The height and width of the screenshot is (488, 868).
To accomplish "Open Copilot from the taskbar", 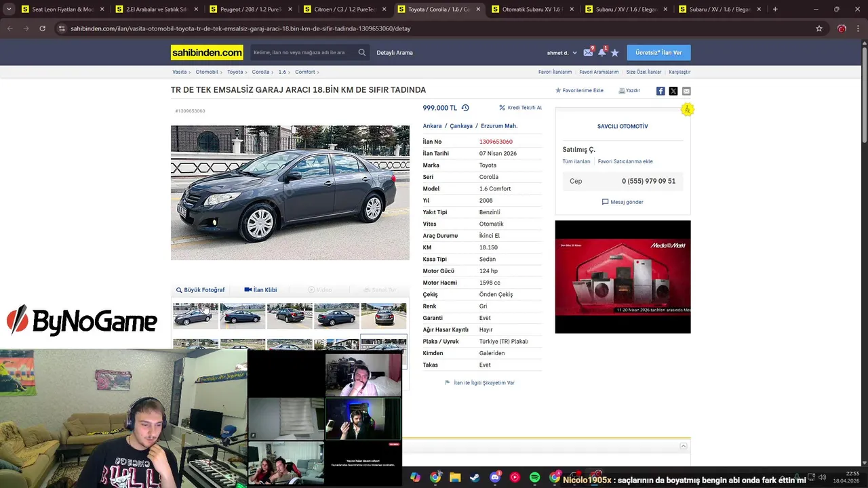I will click(x=415, y=478).
